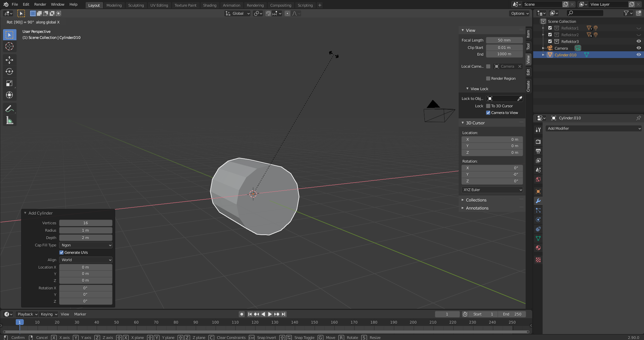Switch to the Sculpting workspace tab

tap(136, 5)
